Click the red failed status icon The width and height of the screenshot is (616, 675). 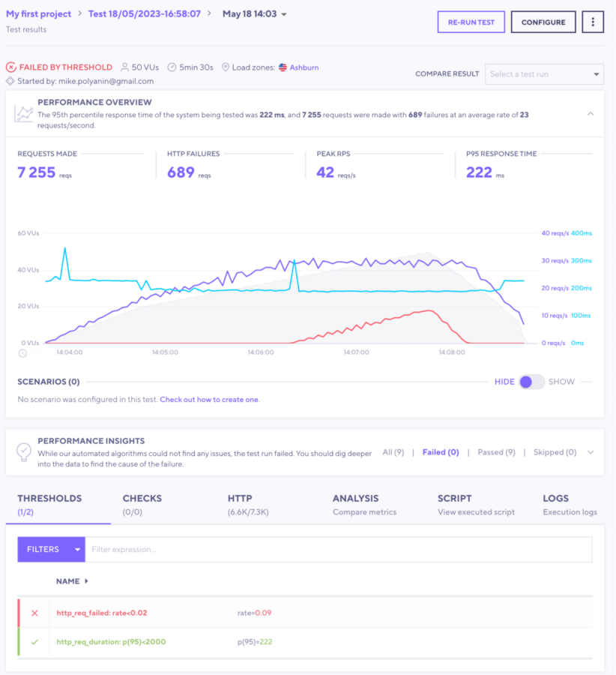pos(10,67)
